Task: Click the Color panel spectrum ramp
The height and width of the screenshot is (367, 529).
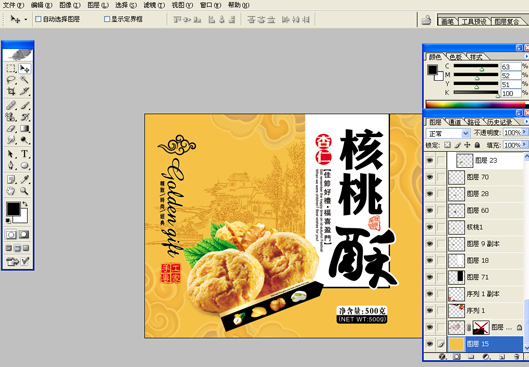Action: (x=476, y=105)
